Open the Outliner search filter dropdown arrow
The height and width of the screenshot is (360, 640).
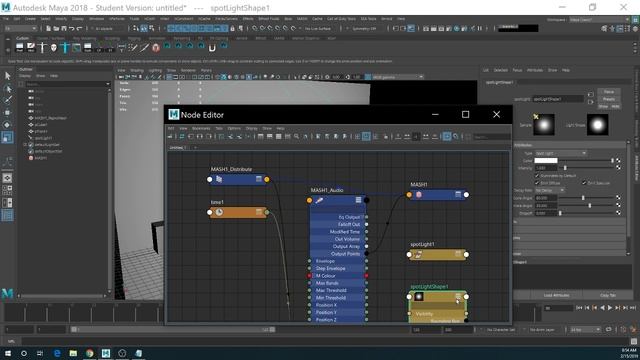click(108, 84)
